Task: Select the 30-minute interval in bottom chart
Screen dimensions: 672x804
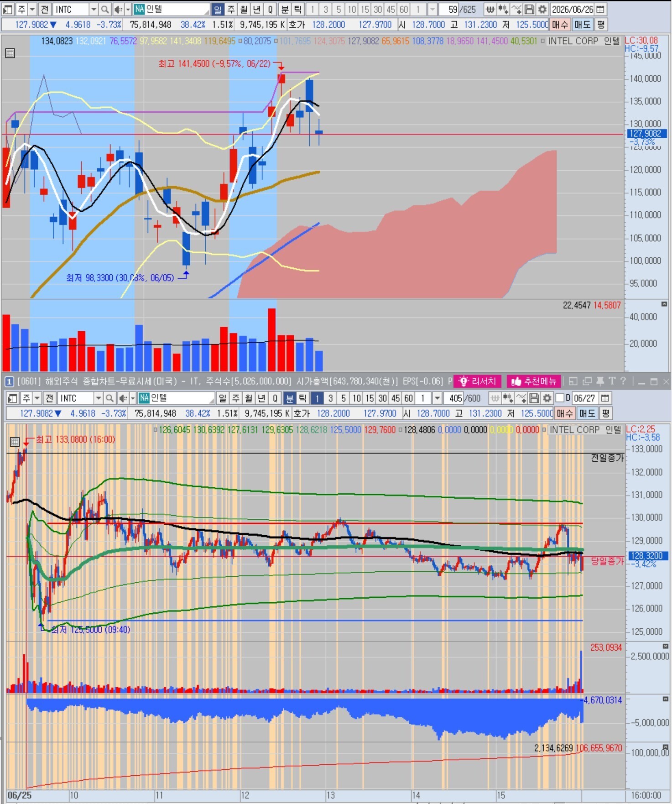Action: coord(383,398)
